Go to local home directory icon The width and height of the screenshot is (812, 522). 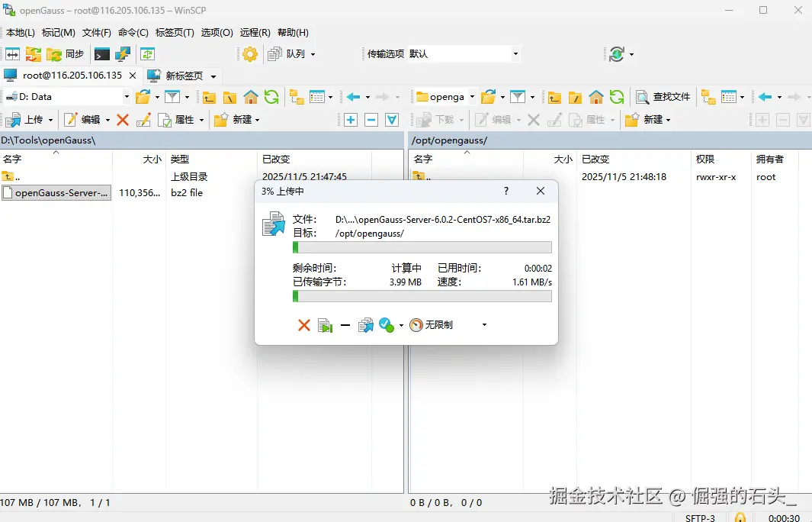(251, 97)
